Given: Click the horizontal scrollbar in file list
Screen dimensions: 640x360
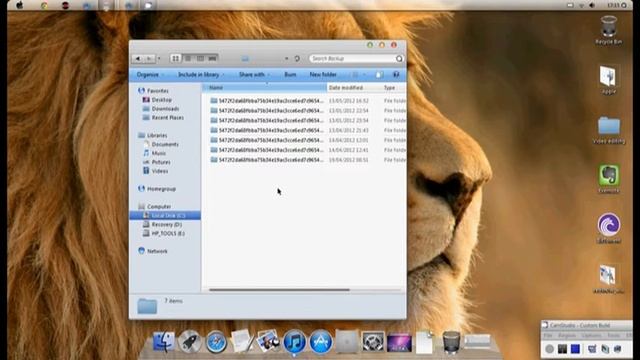Looking at the screenshot, I should (x=279, y=290).
